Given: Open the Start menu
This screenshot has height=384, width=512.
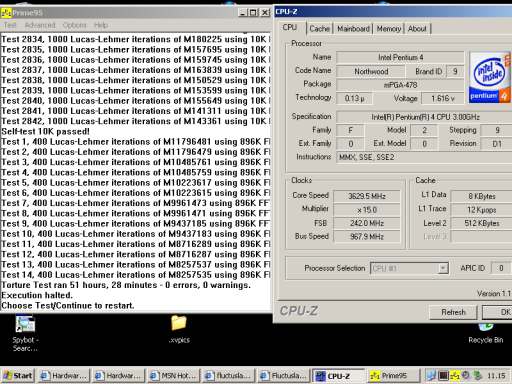Looking at the screenshot, I should tap(18, 376).
